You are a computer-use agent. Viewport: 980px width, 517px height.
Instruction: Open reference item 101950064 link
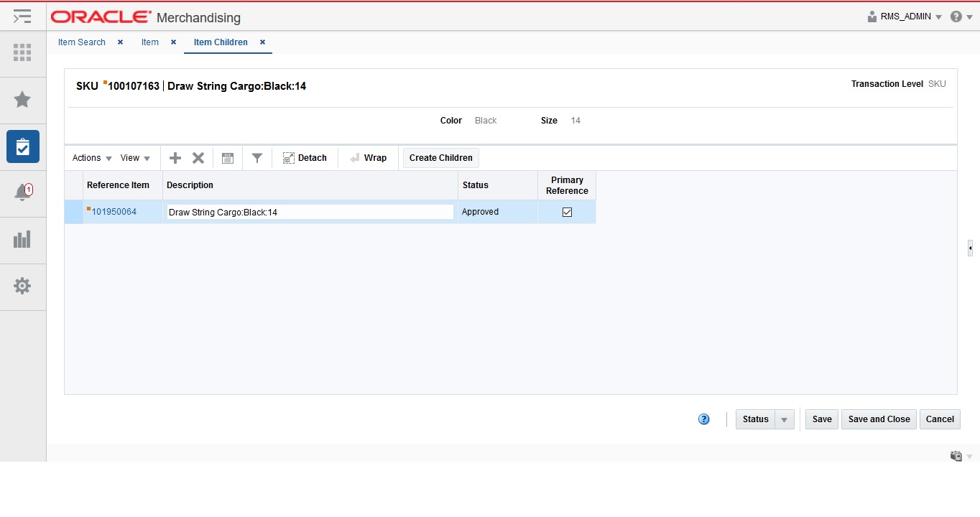[x=114, y=212]
